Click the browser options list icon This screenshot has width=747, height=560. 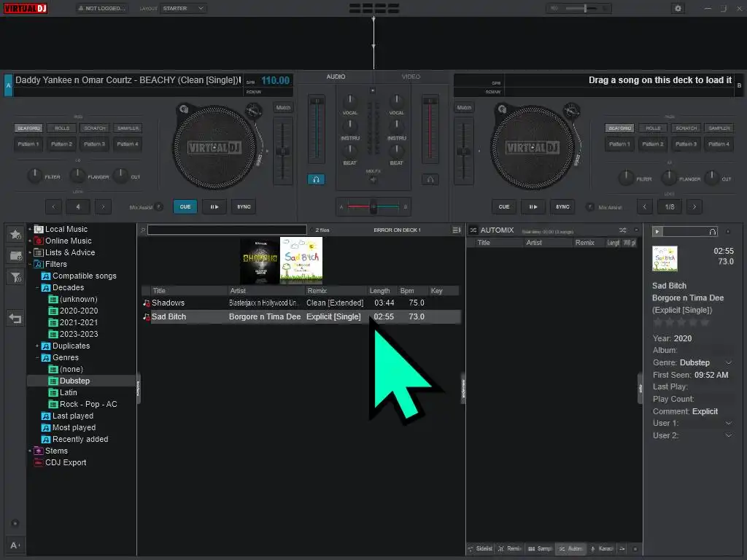tap(457, 230)
